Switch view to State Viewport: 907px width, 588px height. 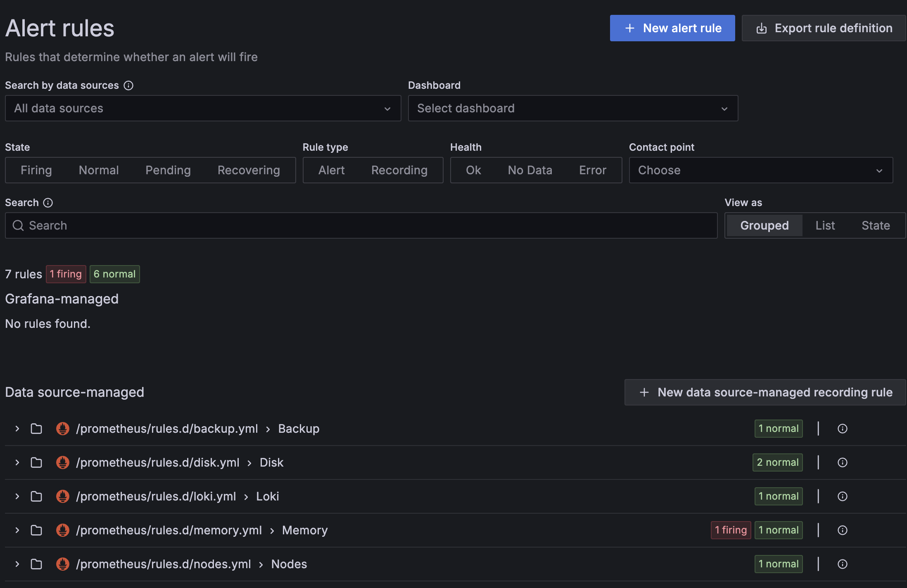pyautogui.click(x=876, y=225)
